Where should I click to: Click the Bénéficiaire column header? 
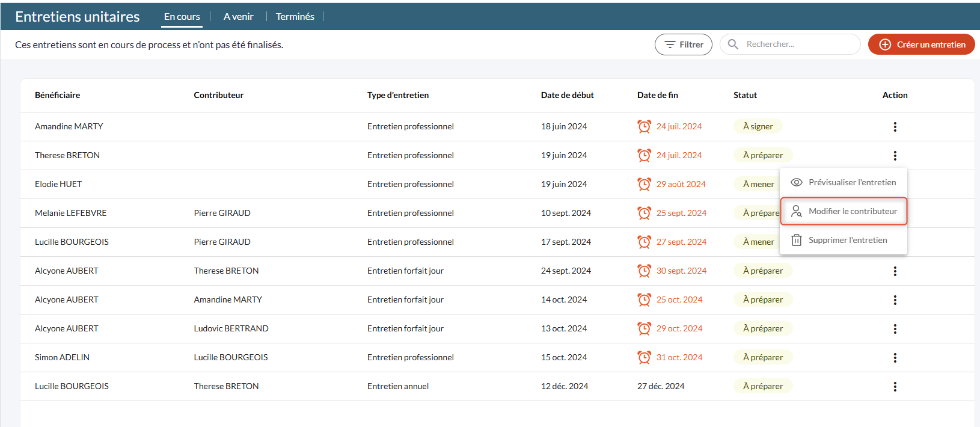[57, 95]
